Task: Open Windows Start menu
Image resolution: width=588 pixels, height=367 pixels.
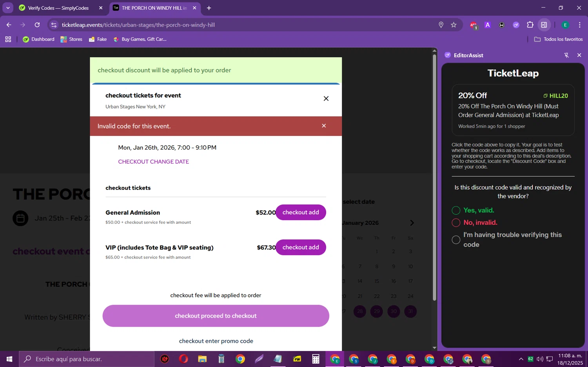Action: tap(9, 359)
